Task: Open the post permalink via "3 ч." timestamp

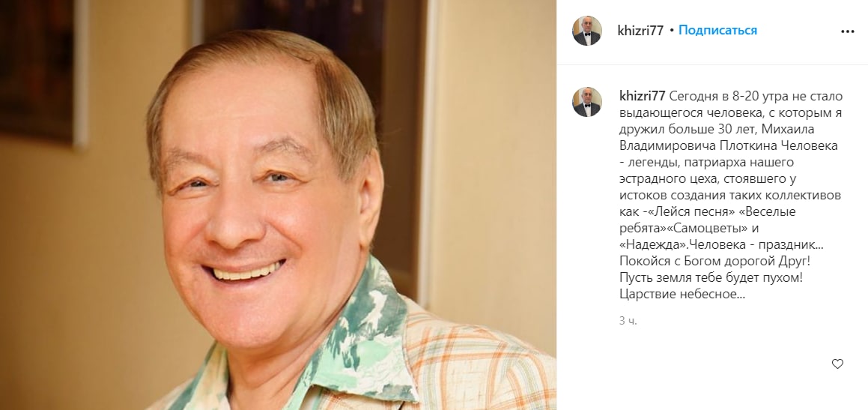Action: pyautogui.click(x=628, y=321)
